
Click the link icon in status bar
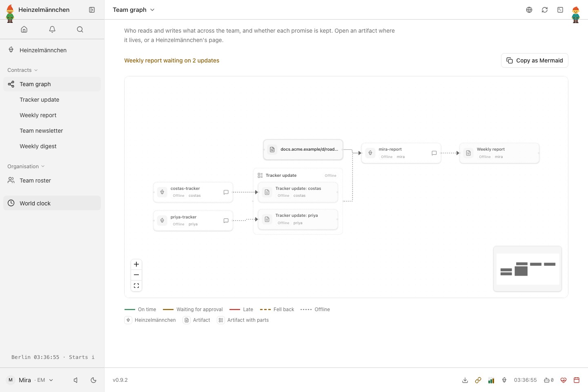pyautogui.click(x=478, y=380)
